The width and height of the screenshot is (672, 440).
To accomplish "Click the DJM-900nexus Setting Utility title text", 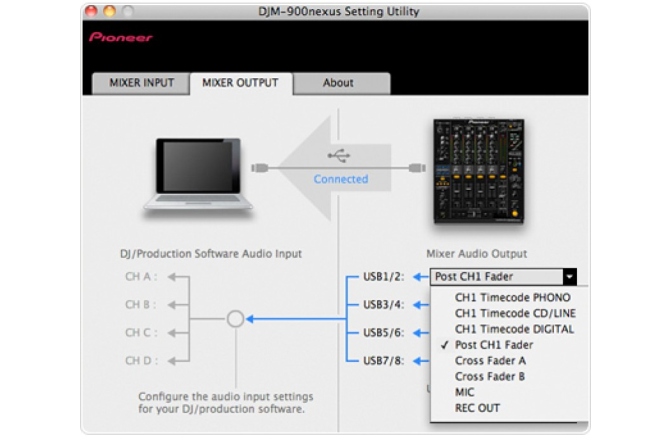I will [x=339, y=11].
